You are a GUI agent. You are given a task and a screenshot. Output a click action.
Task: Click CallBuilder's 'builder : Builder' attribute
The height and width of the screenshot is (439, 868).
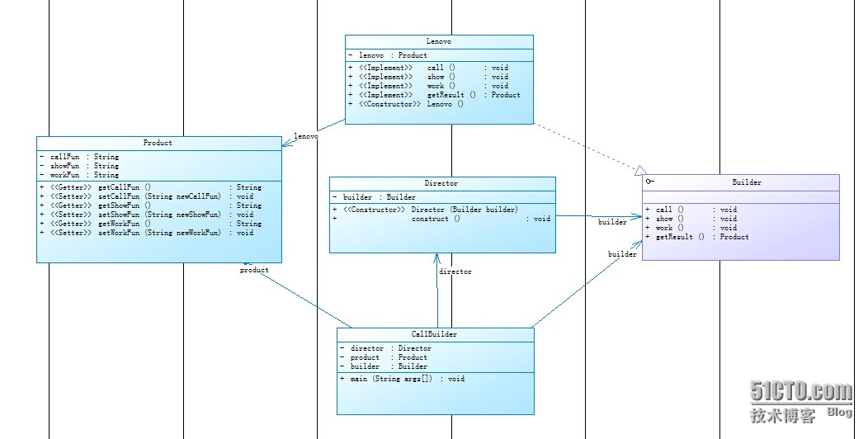[x=384, y=366]
